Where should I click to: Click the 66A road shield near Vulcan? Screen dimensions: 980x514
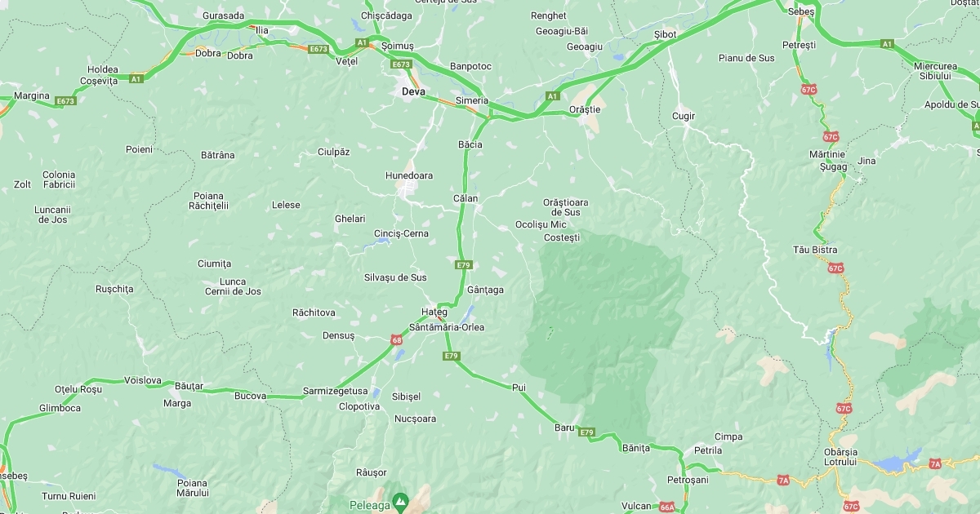click(x=667, y=507)
